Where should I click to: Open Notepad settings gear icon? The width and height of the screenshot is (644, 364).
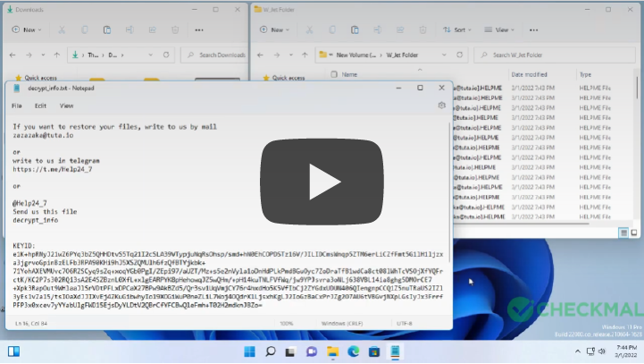tap(441, 106)
